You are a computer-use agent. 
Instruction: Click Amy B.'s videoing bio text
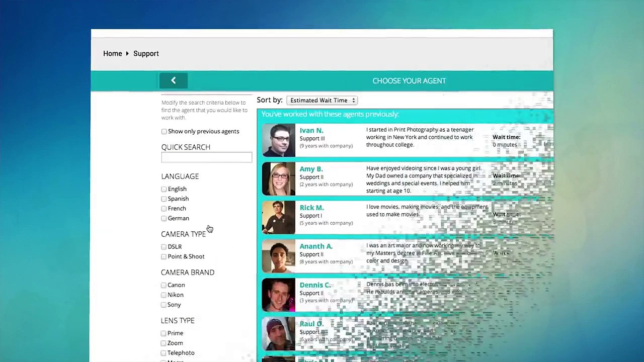pyautogui.click(x=424, y=179)
